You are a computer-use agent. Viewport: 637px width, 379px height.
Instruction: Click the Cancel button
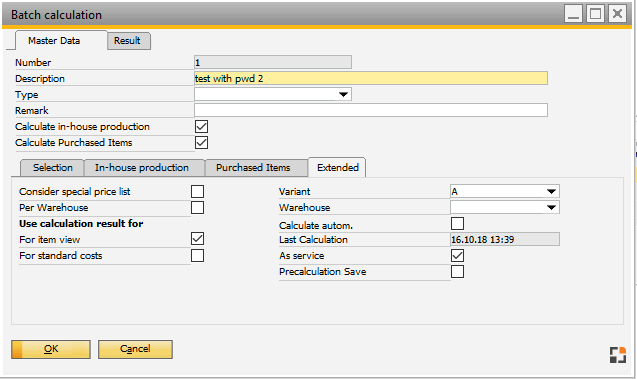135,349
